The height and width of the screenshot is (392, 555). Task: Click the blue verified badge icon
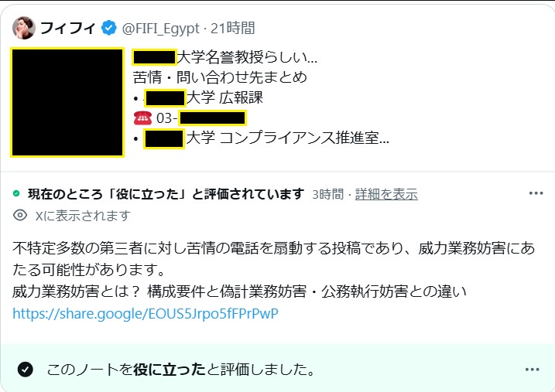(x=109, y=28)
